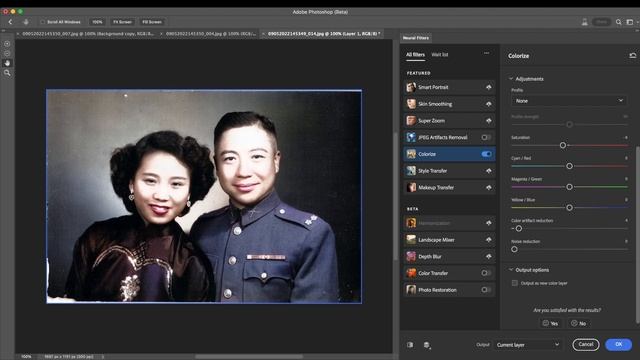Click the subtract circle icon in the left toolbar
The width and height of the screenshot is (640, 360).
7,53
